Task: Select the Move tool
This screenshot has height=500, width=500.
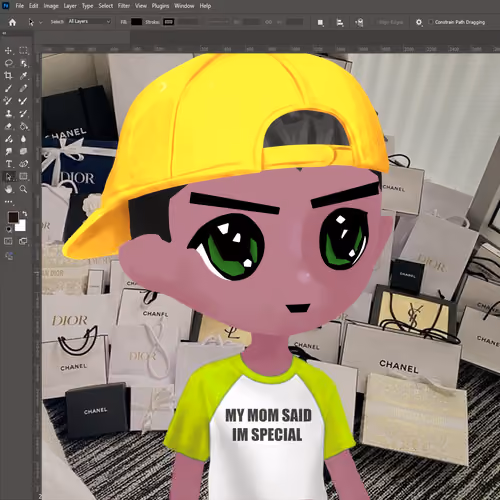Action: click(x=8, y=51)
